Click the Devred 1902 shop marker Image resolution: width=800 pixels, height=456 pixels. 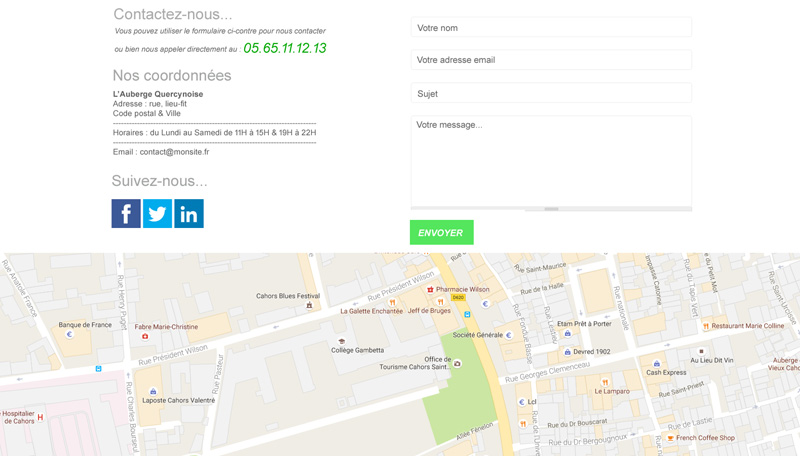coord(567,352)
